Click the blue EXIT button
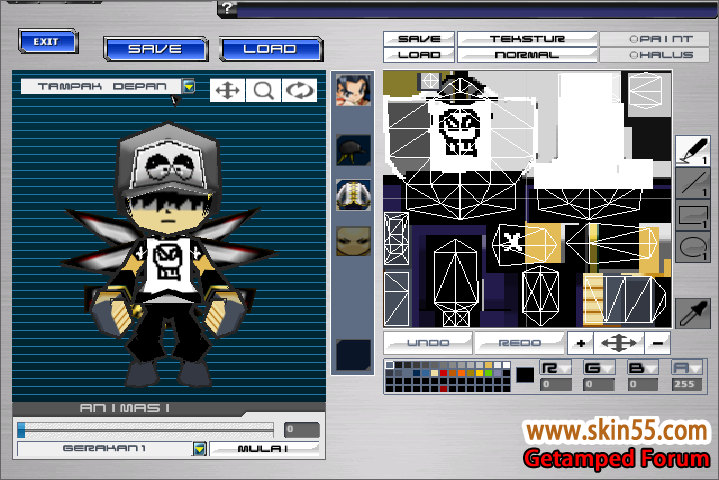The image size is (719, 480). tap(48, 42)
